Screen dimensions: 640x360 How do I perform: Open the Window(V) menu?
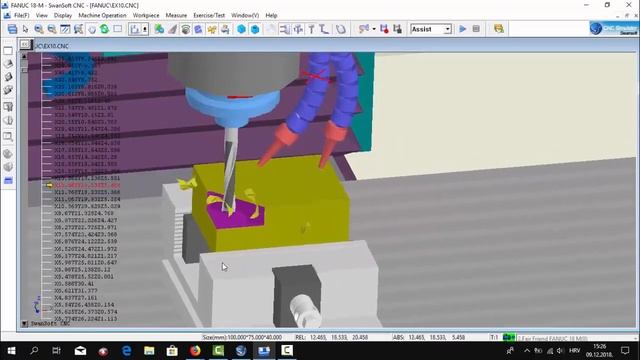tap(245, 15)
